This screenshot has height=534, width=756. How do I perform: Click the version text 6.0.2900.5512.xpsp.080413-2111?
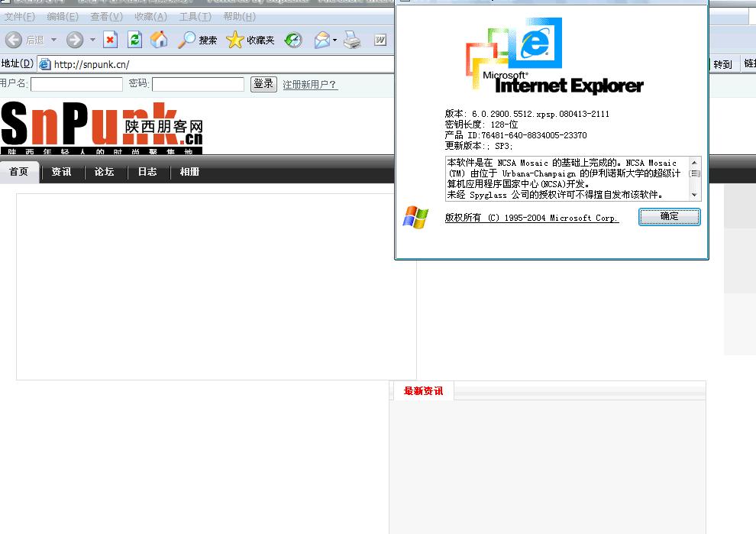click(x=541, y=114)
